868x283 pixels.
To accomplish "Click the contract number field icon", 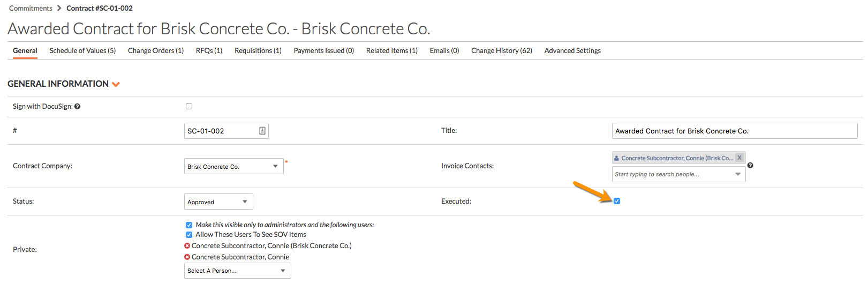I will coord(262,131).
